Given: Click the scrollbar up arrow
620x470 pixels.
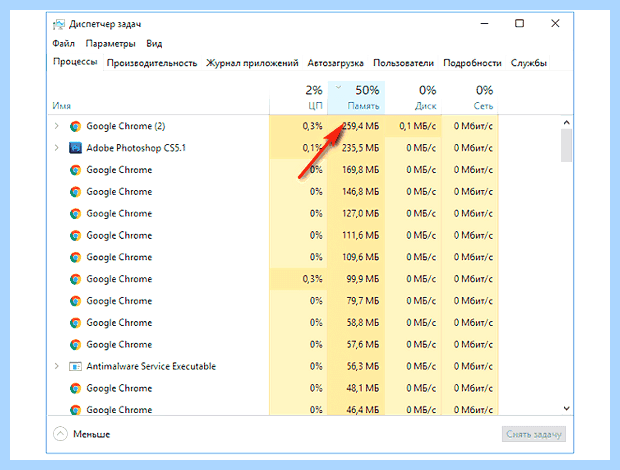Looking at the screenshot, I should 566,123.
